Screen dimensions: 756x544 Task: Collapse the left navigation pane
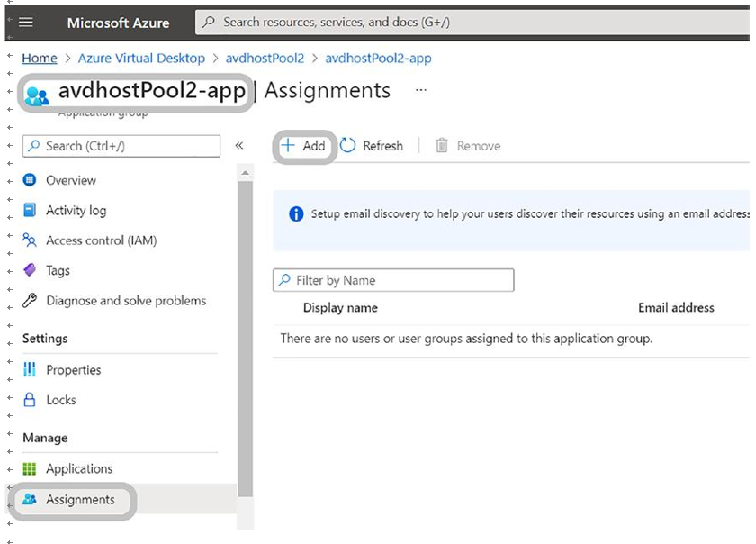click(239, 145)
